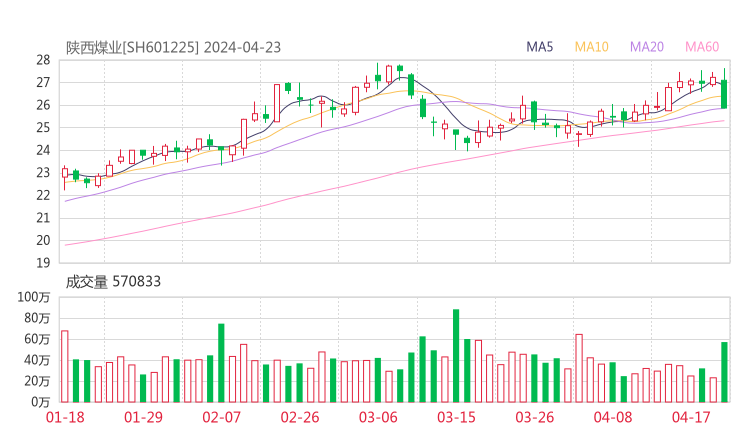Click the 03-26 date label
740x440 pixels.
[x=534, y=417]
